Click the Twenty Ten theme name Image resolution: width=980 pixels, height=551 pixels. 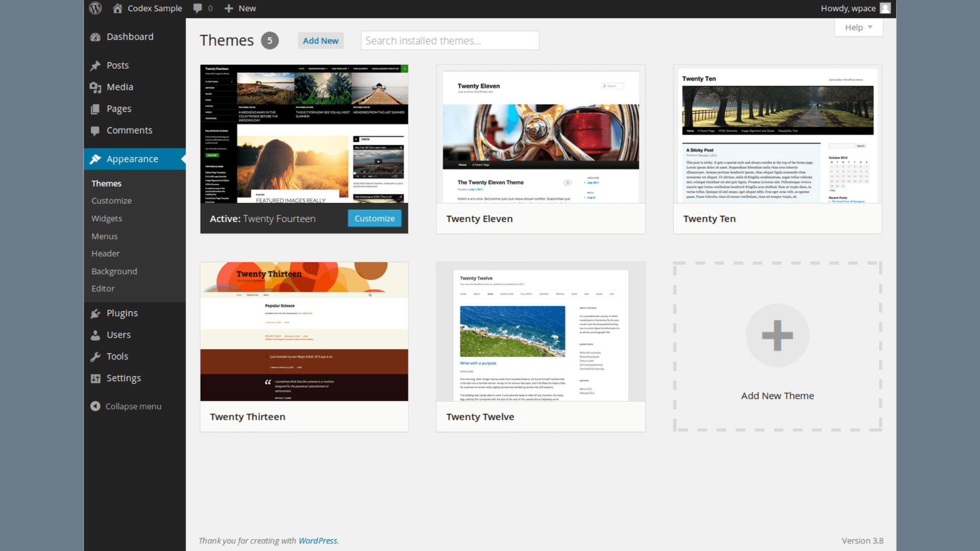click(709, 219)
